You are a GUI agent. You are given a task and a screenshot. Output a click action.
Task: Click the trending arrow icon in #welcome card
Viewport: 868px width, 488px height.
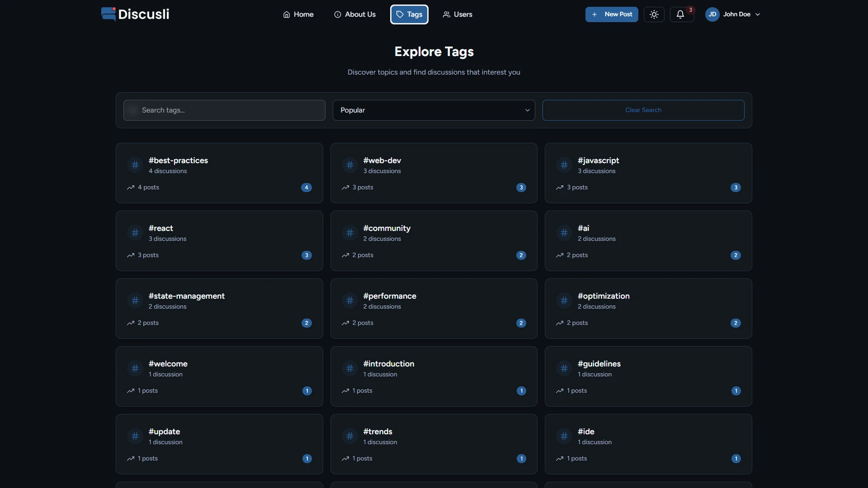click(x=131, y=391)
